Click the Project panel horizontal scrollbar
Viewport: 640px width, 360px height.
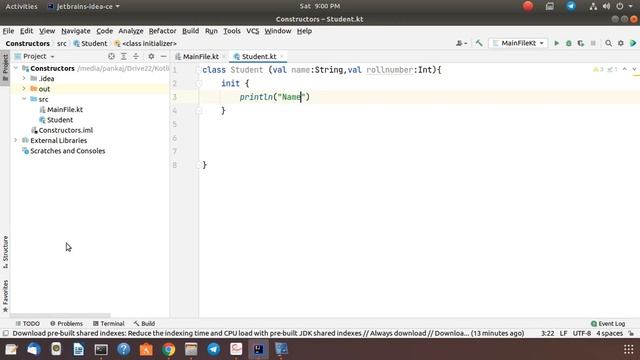(60, 316)
